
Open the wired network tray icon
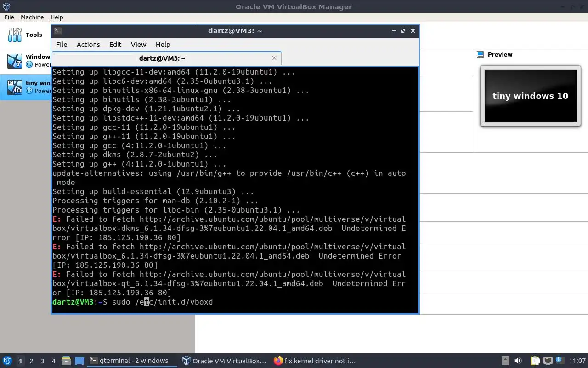548,361
